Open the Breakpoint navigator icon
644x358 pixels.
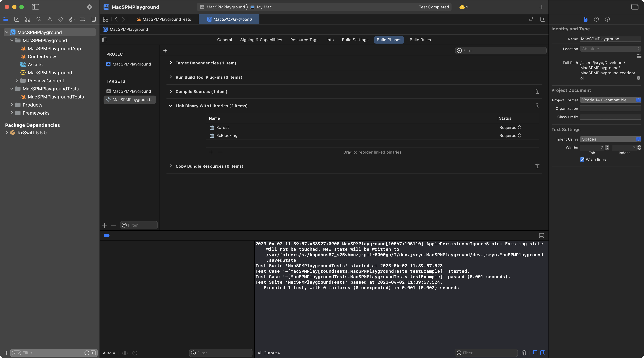point(83,19)
